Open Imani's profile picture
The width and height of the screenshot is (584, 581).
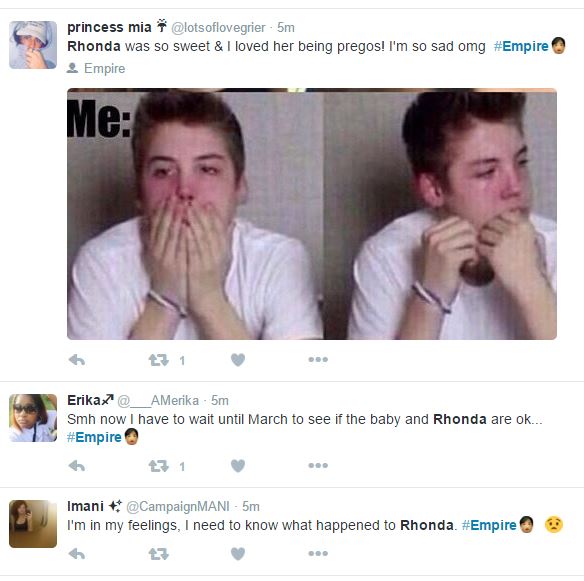tap(33, 524)
